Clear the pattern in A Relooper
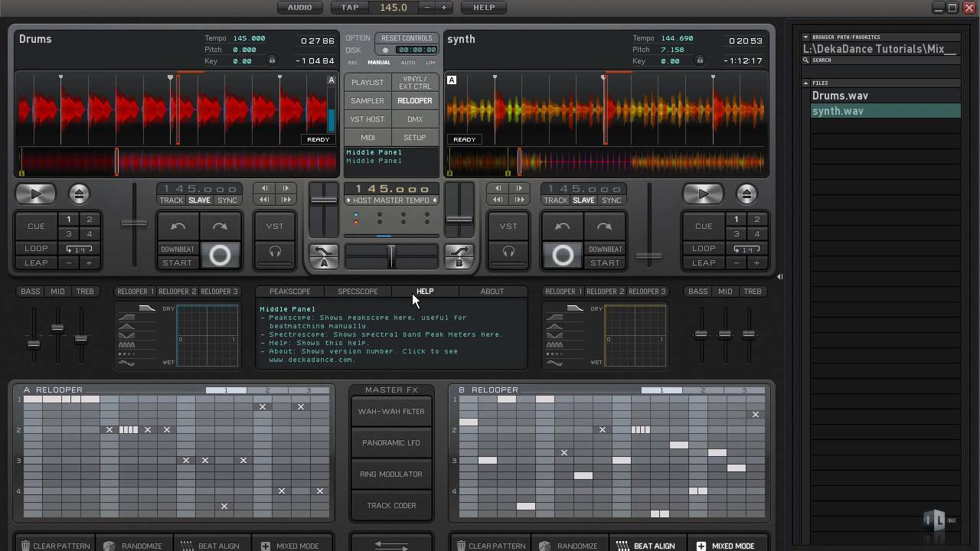This screenshot has height=551, width=980. point(55,546)
